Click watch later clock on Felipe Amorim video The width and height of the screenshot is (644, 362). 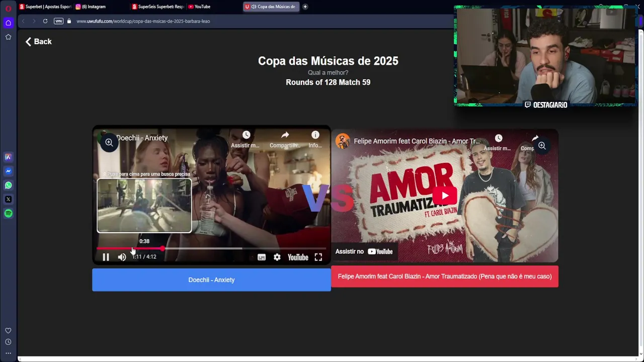(498, 138)
